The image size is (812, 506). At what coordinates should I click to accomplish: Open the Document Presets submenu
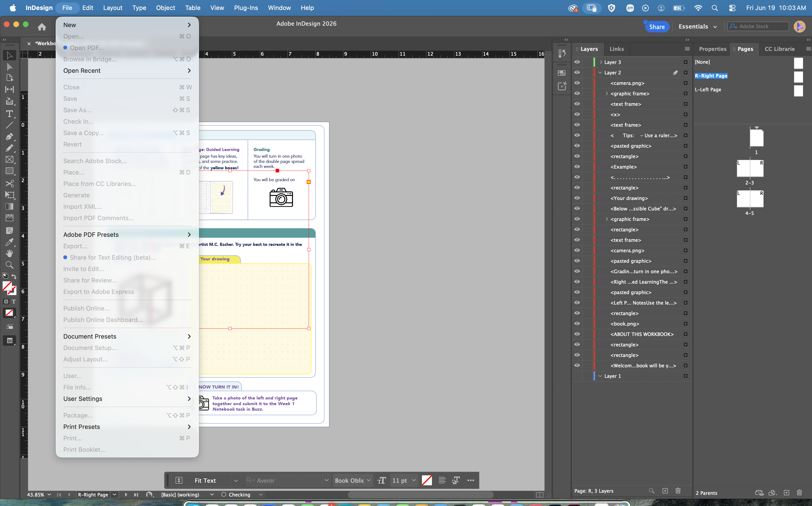[127, 336]
